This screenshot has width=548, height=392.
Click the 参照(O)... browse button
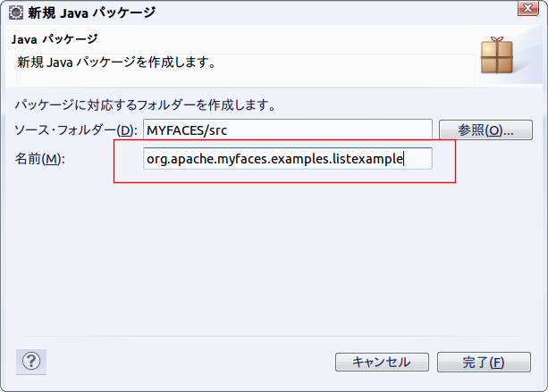tap(485, 130)
